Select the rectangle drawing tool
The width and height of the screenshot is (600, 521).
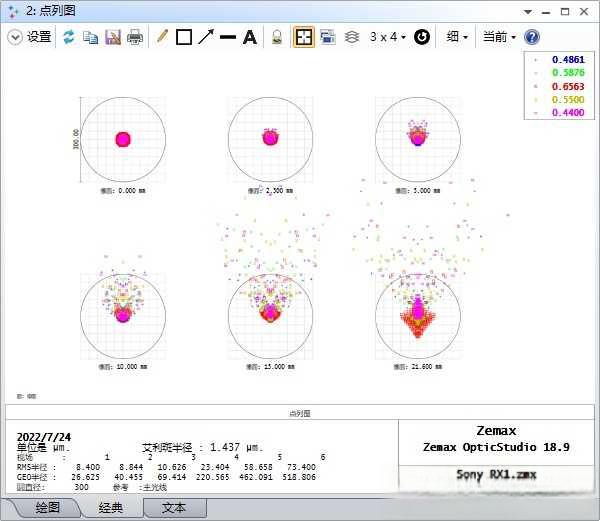(x=184, y=37)
